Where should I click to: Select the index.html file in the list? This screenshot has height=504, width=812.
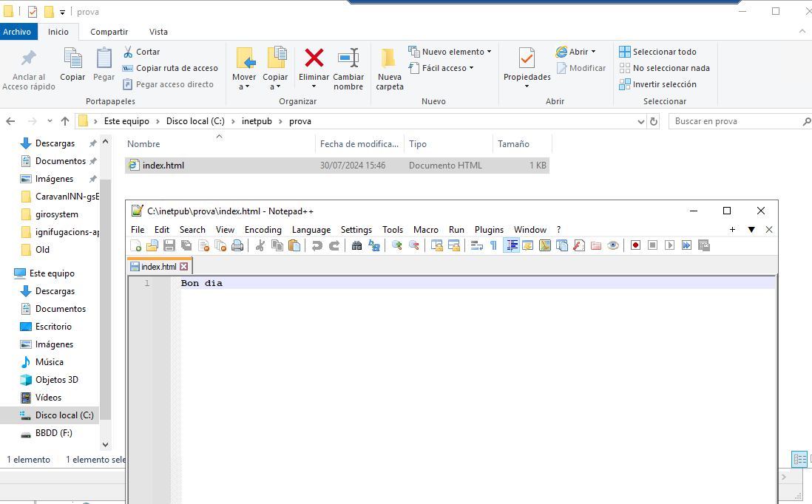163,166
